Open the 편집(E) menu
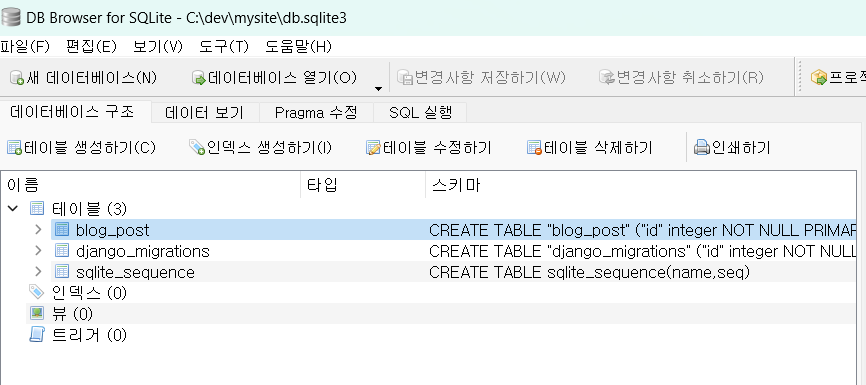The image size is (866, 385). (91, 46)
